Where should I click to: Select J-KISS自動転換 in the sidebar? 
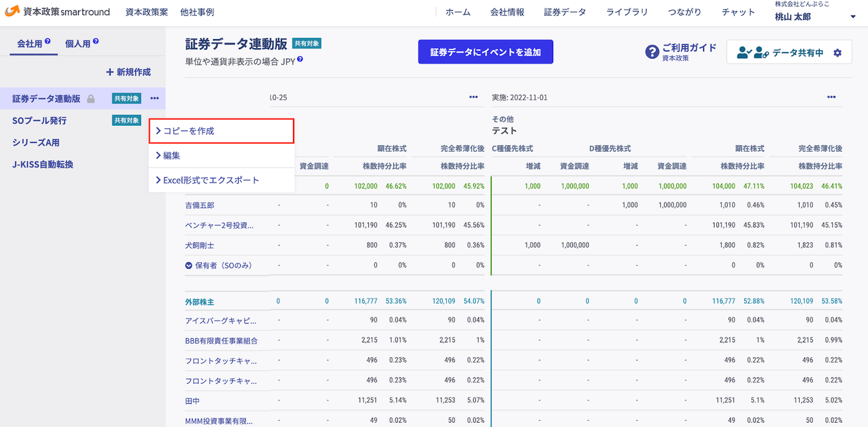coord(43,164)
